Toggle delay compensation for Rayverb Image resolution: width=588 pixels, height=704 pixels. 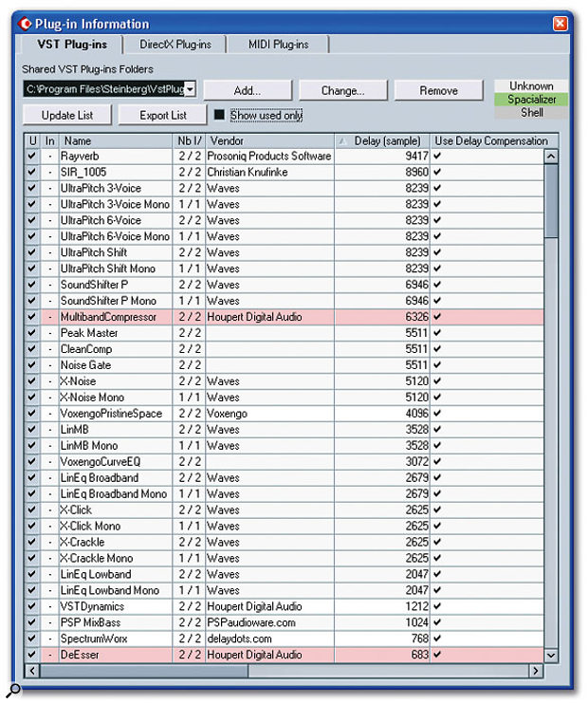pyautogui.click(x=437, y=157)
